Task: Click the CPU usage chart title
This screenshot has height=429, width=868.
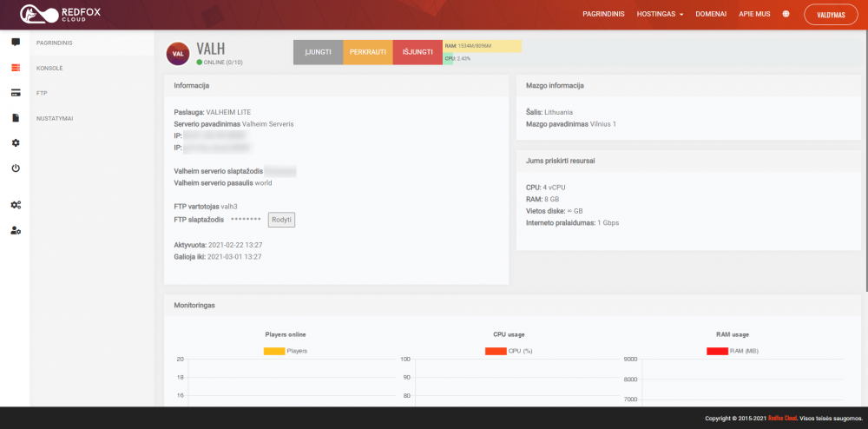Action: click(x=509, y=334)
